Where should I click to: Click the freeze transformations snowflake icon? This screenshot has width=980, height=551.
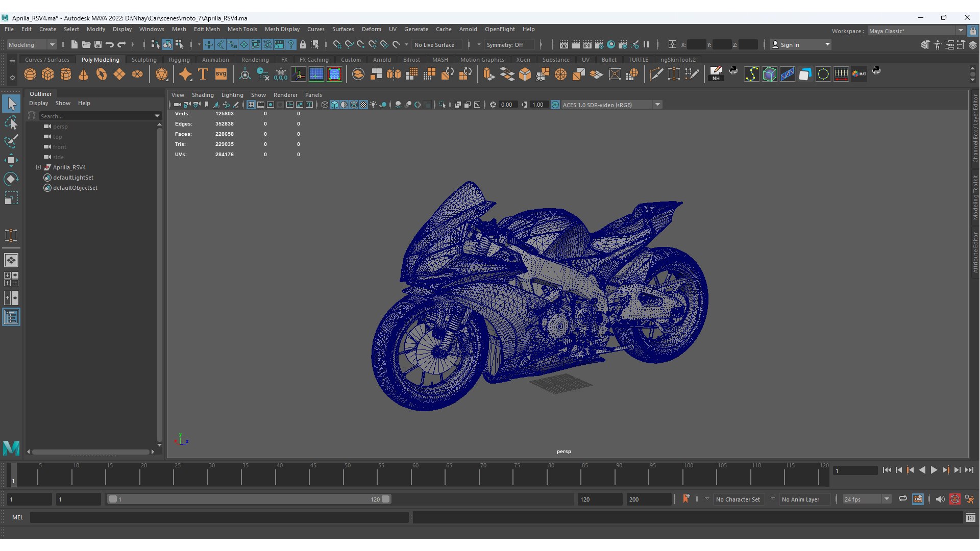coord(281,74)
